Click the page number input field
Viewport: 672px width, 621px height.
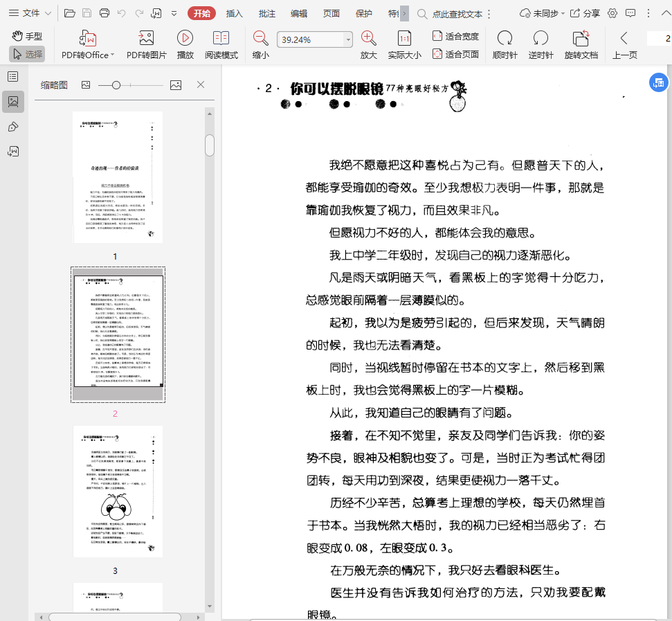[x=660, y=39]
